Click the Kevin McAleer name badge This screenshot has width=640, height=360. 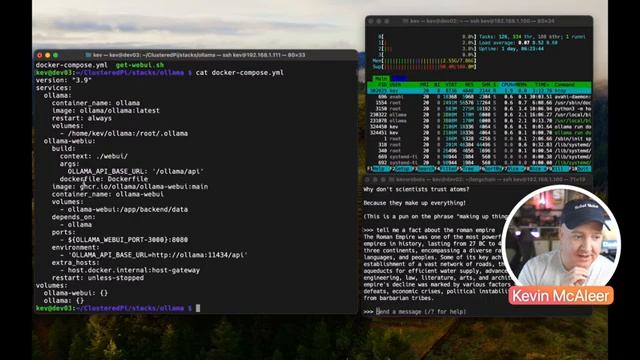(x=560, y=296)
